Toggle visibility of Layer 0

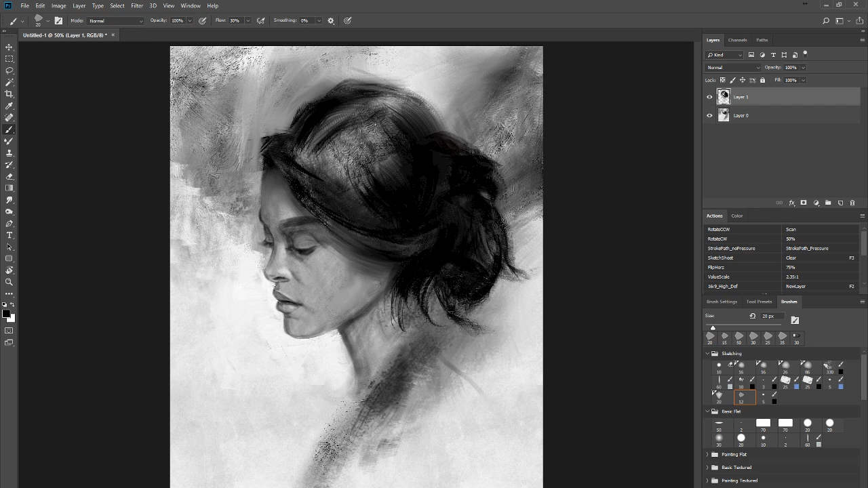(709, 115)
